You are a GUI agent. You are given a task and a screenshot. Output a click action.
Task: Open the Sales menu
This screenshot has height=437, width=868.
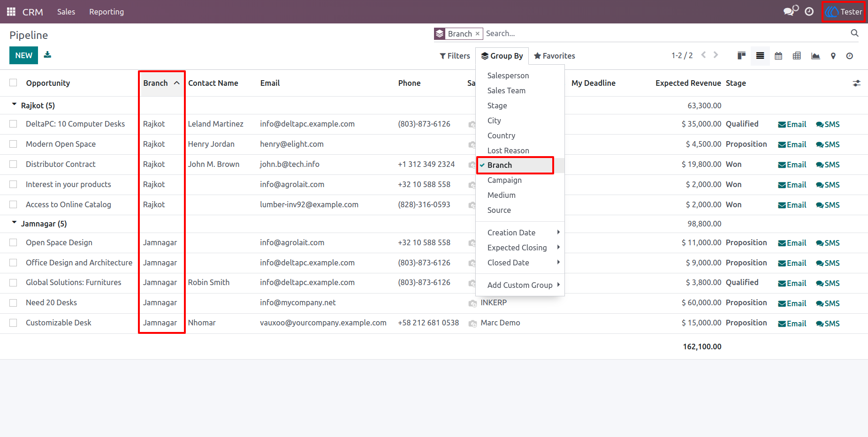[66, 12]
